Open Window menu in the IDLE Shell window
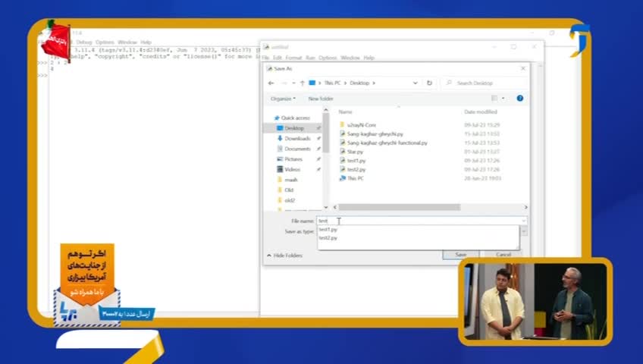 (127, 42)
